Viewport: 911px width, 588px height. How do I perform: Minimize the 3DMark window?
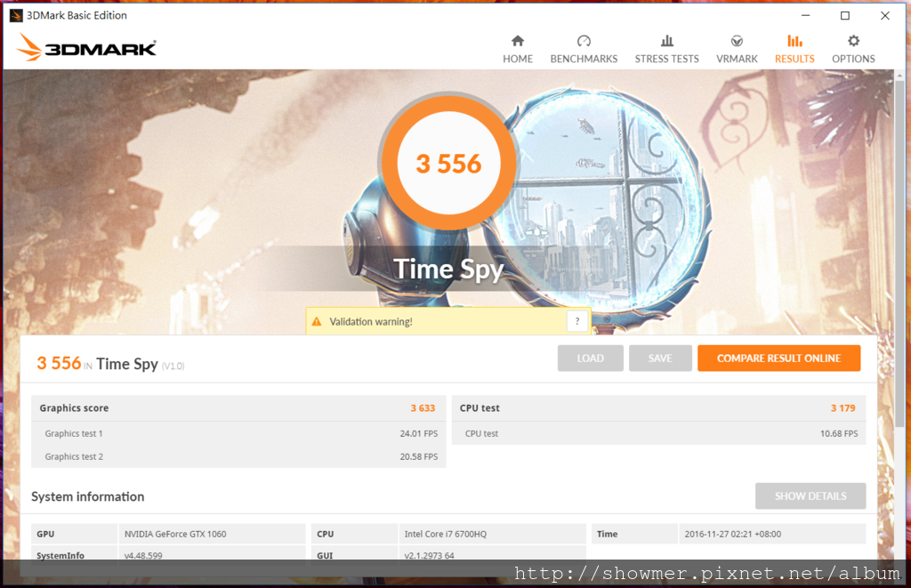click(x=805, y=16)
